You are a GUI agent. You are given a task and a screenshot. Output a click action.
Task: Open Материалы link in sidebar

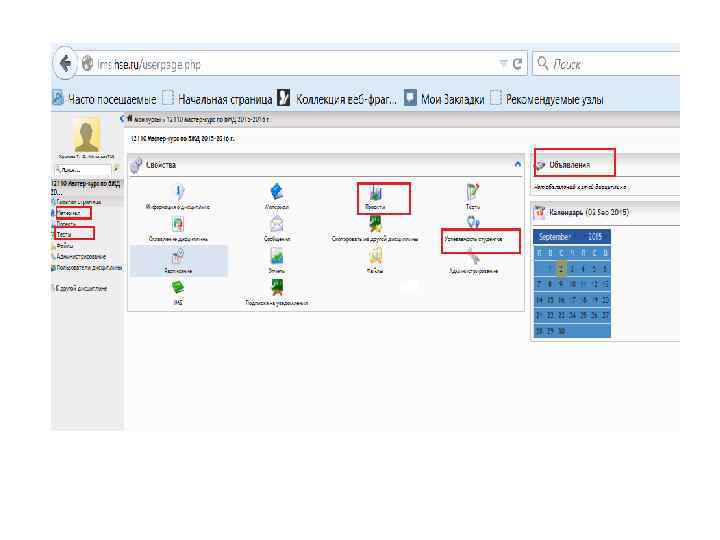(69, 213)
